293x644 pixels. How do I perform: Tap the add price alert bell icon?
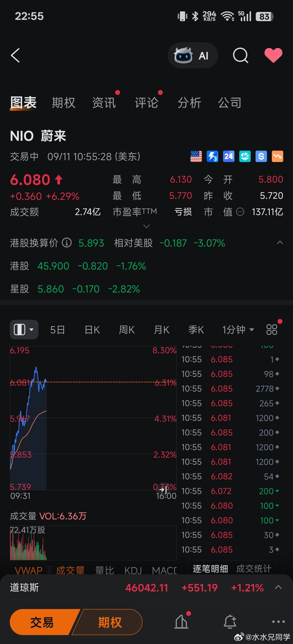click(x=230, y=621)
